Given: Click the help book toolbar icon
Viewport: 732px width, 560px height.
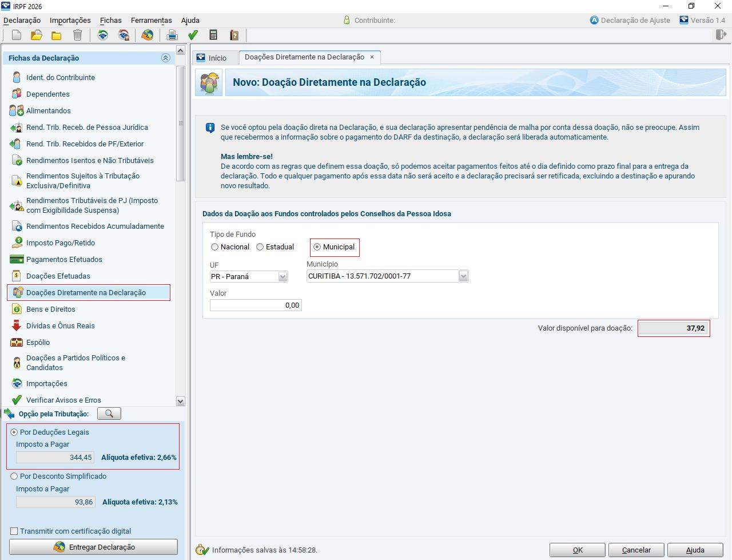Looking at the screenshot, I should [234, 35].
